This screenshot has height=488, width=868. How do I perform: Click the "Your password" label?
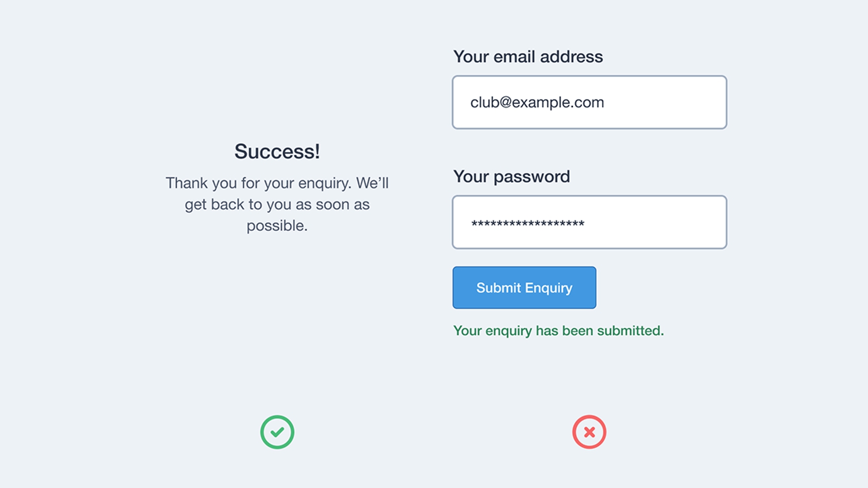(x=511, y=177)
